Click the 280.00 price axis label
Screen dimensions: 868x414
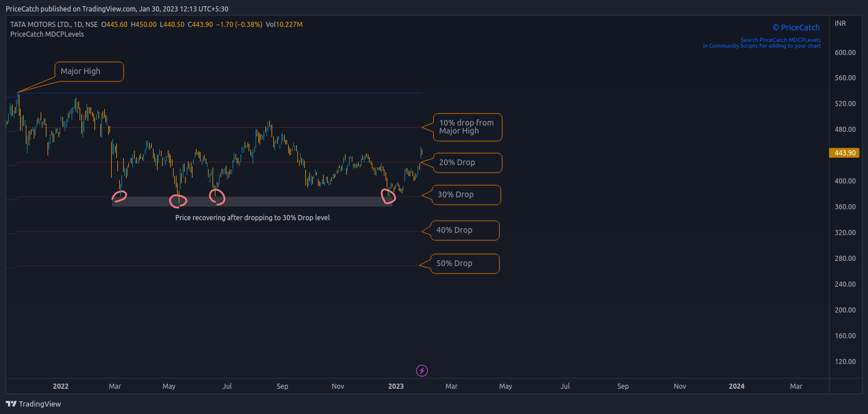coord(845,259)
